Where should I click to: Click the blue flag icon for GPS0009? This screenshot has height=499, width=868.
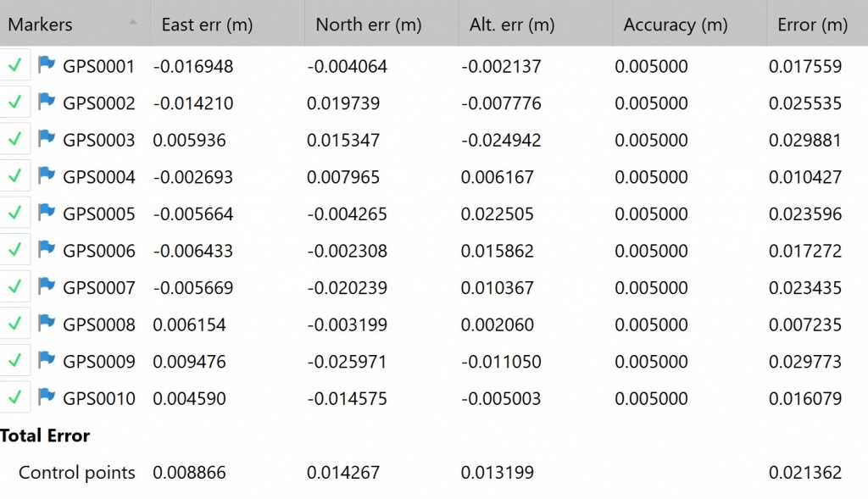(47, 360)
